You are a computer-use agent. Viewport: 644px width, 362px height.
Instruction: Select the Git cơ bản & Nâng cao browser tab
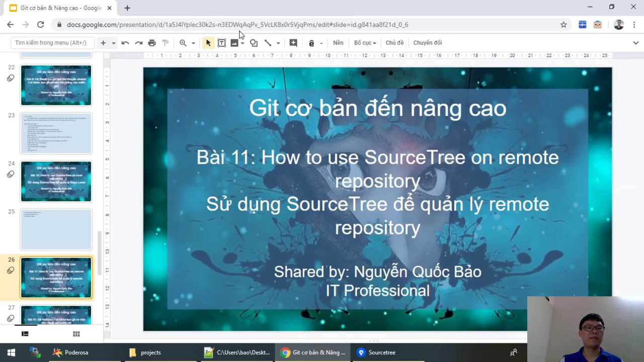tap(60, 8)
